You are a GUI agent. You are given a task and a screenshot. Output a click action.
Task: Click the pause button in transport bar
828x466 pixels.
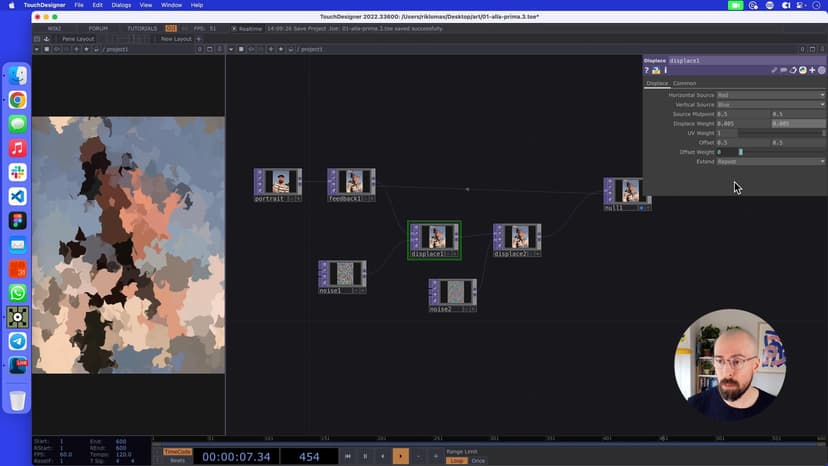(x=365, y=456)
